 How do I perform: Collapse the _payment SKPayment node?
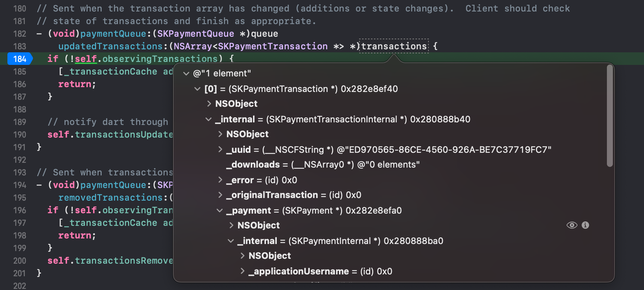pyautogui.click(x=220, y=210)
